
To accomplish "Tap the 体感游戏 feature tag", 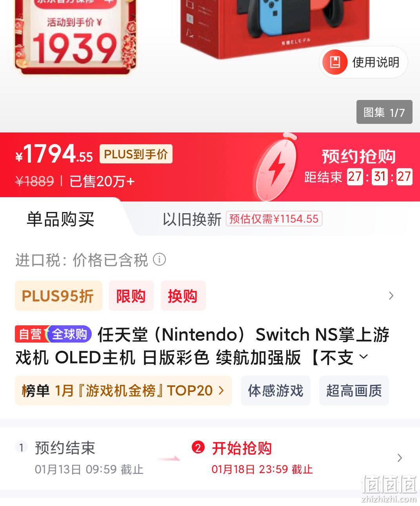I will click(276, 390).
